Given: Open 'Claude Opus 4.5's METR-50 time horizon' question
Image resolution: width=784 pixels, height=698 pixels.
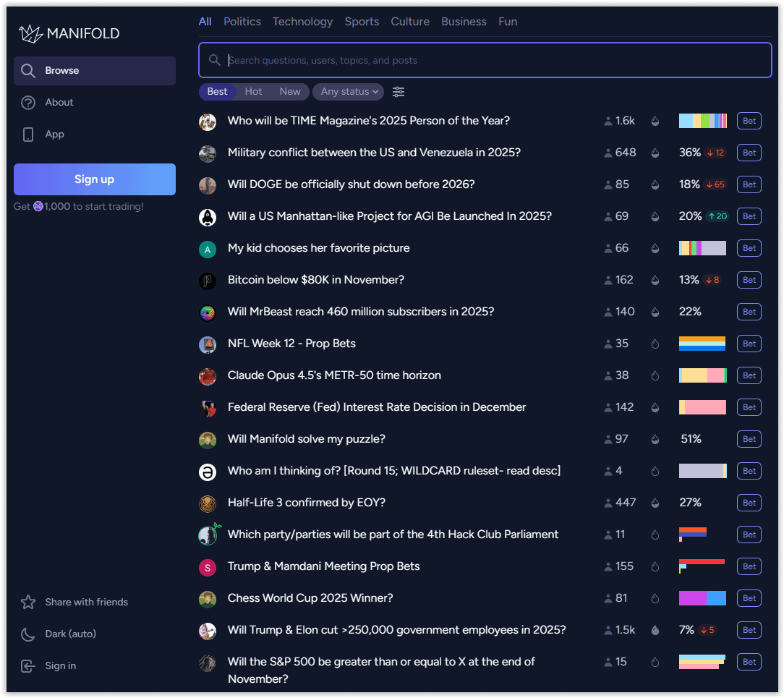Looking at the screenshot, I should pos(334,375).
